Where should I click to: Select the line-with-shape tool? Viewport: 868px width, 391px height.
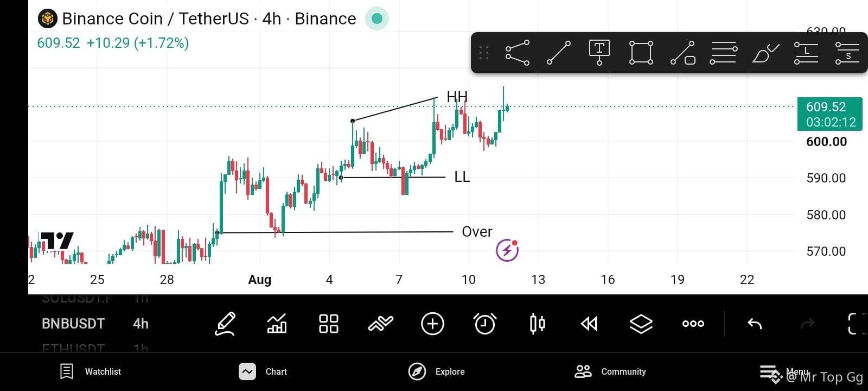(x=682, y=53)
